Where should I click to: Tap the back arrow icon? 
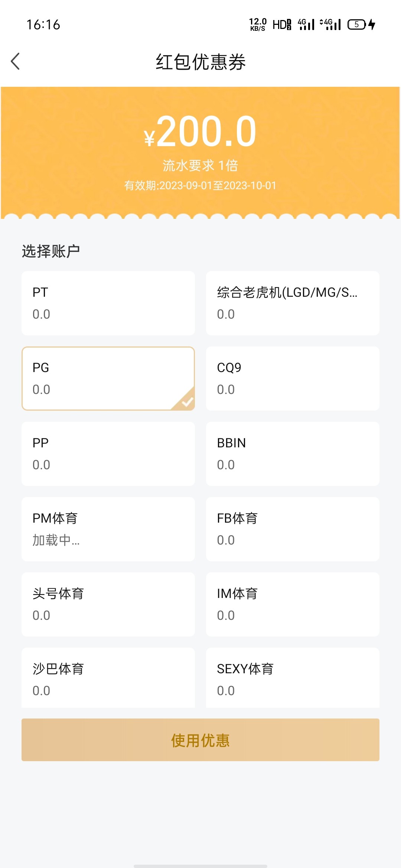coord(16,62)
